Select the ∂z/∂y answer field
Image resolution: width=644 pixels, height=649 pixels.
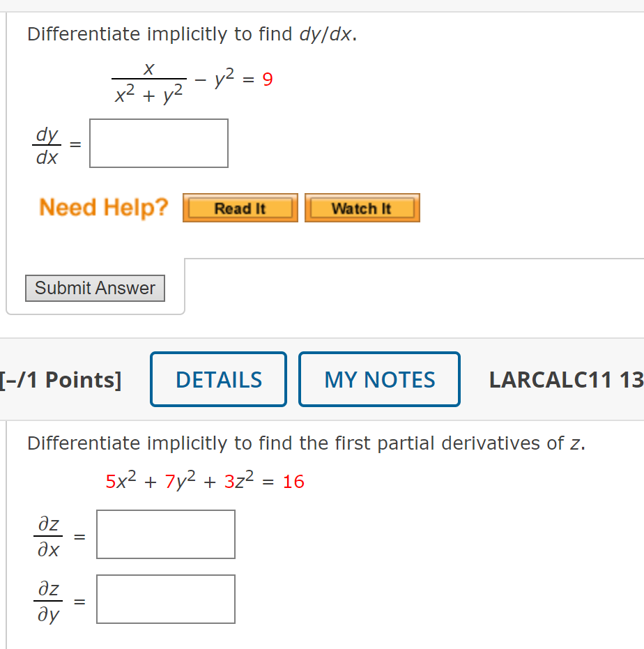point(165,599)
